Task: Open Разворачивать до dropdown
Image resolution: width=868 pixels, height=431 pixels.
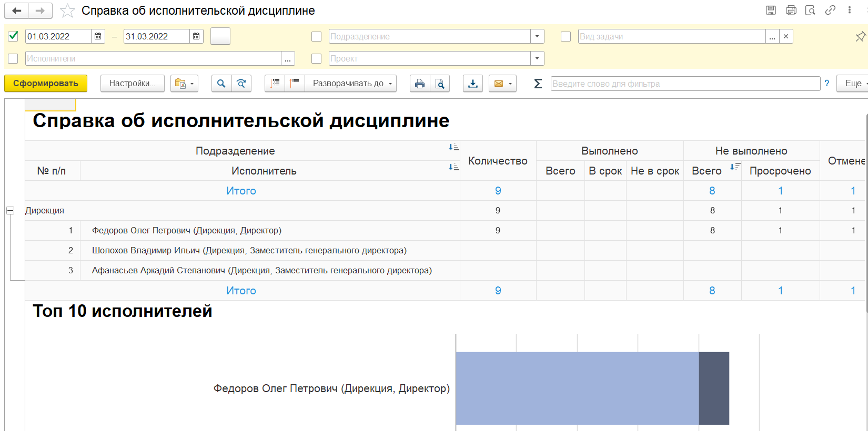Action: coord(351,84)
